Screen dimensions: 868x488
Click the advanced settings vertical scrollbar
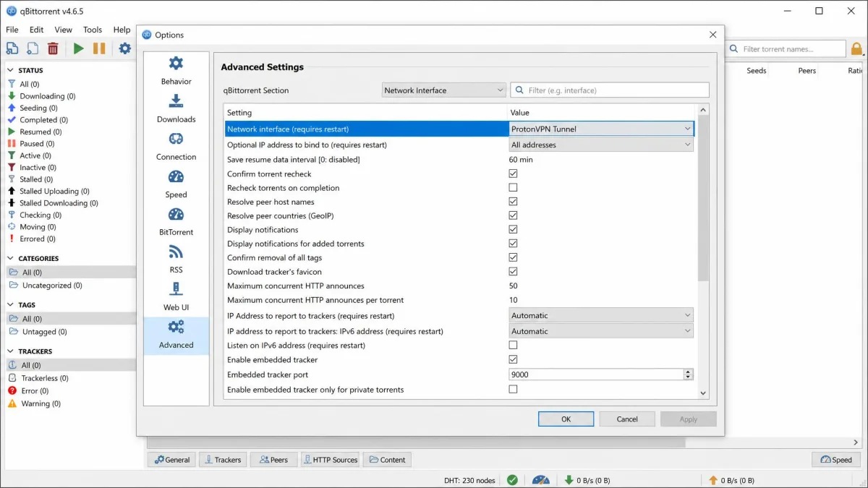703,198
